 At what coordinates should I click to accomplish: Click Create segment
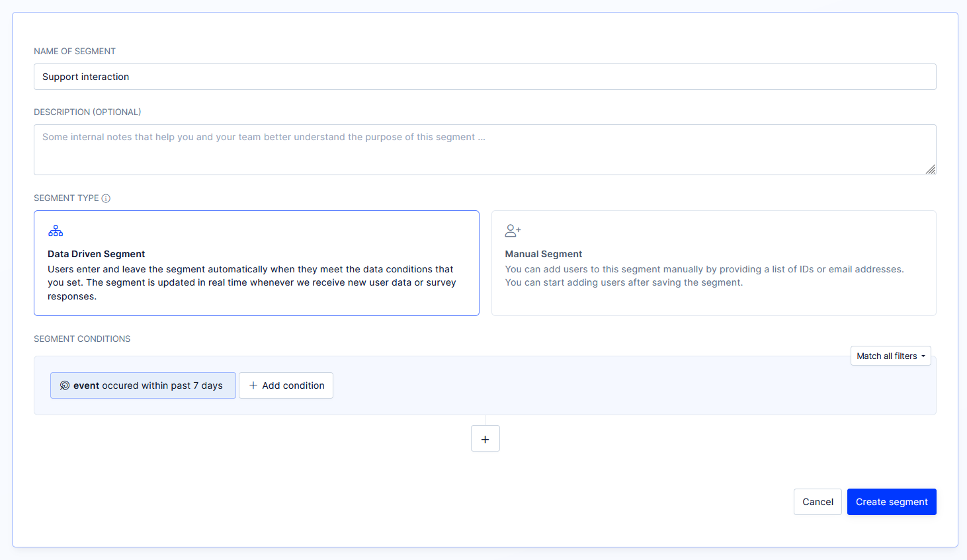pos(892,502)
